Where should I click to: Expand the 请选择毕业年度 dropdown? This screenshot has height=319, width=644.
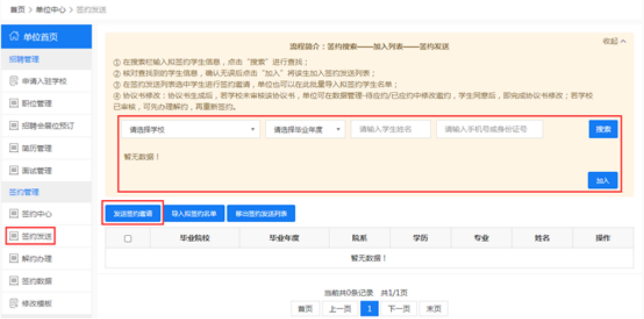click(x=305, y=130)
